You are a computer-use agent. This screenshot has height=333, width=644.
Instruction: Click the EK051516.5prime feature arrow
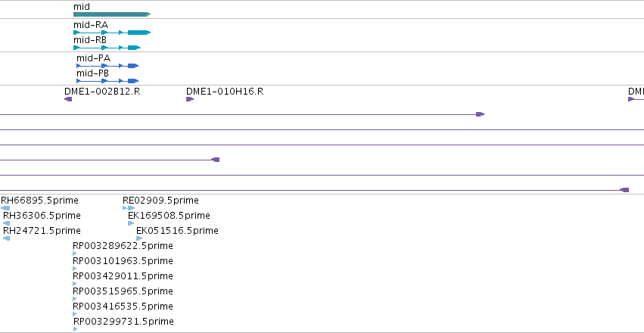coord(139,238)
